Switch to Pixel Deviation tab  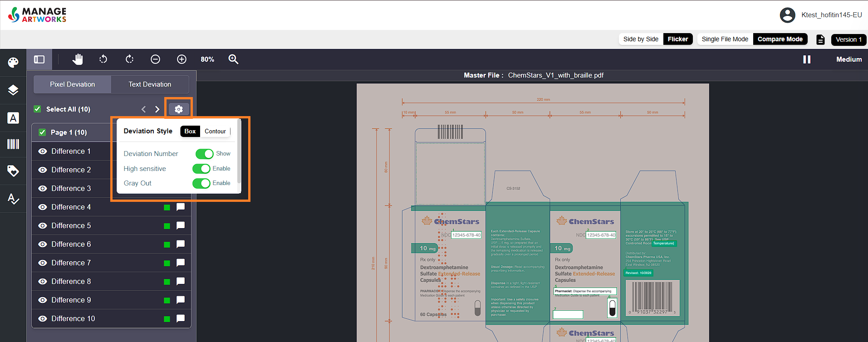coord(73,84)
